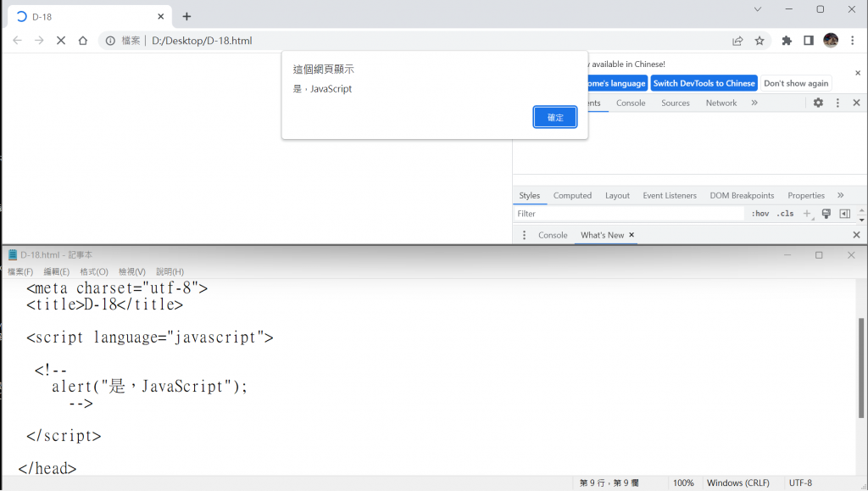Click the Notepad title bar icon
Screen dimensions: 868x491
point(12,254)
